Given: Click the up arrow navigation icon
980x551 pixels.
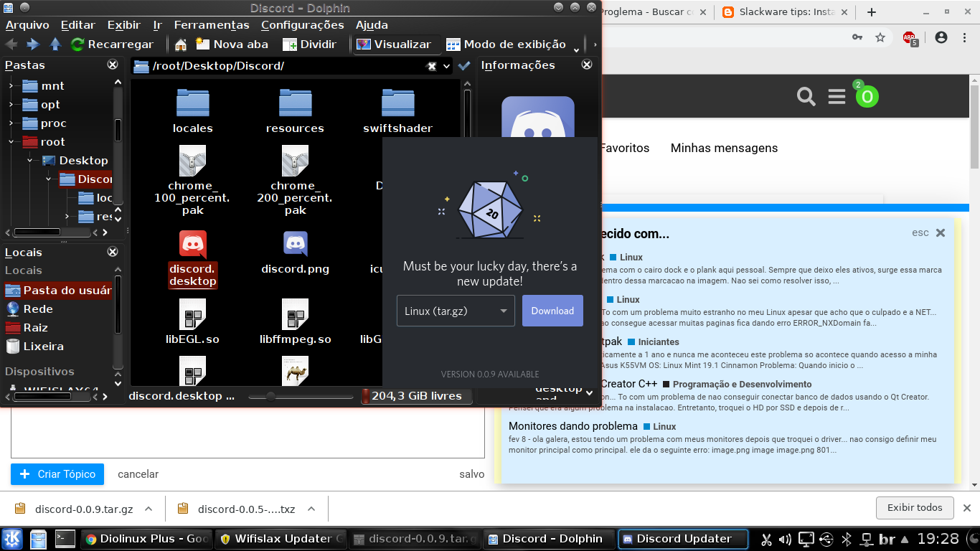Looking at the screenshot, I should tap(55, 44).
